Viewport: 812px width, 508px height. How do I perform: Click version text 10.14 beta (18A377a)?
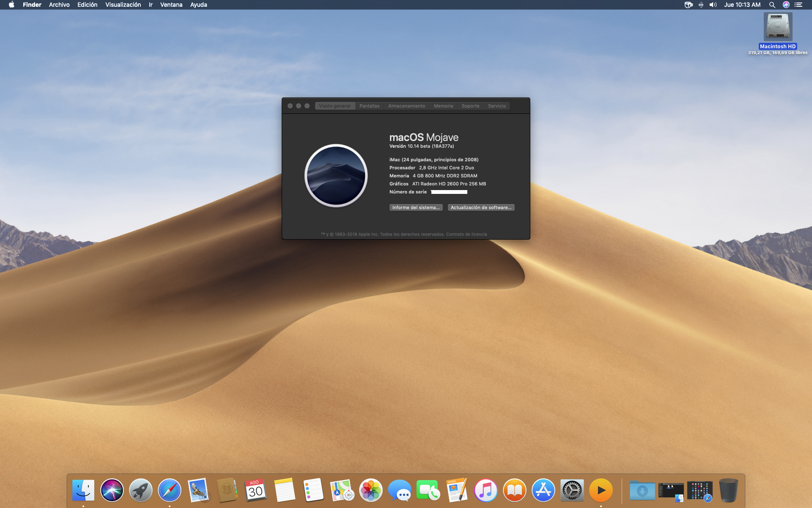[431, 146]
